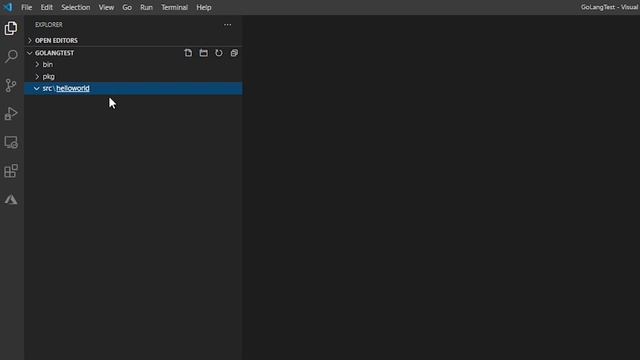This screenshot has height=360, width=640.
Task: Open the Edit menu
Action: [47, 7]
